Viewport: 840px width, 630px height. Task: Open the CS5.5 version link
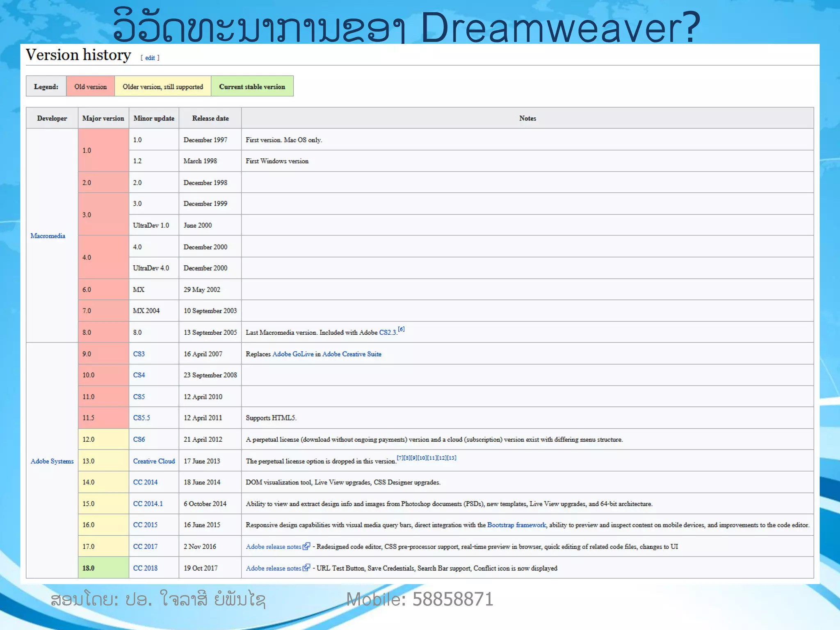click(142, 418)
